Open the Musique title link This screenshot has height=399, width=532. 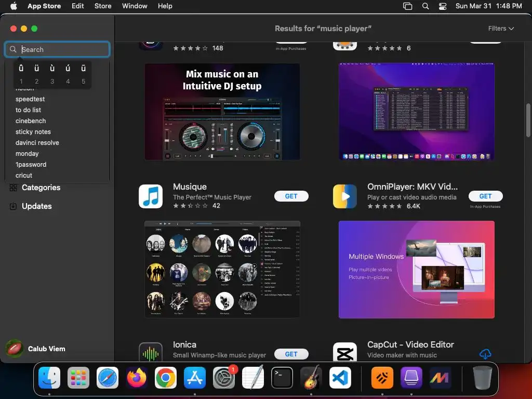(x=190, y=187)
